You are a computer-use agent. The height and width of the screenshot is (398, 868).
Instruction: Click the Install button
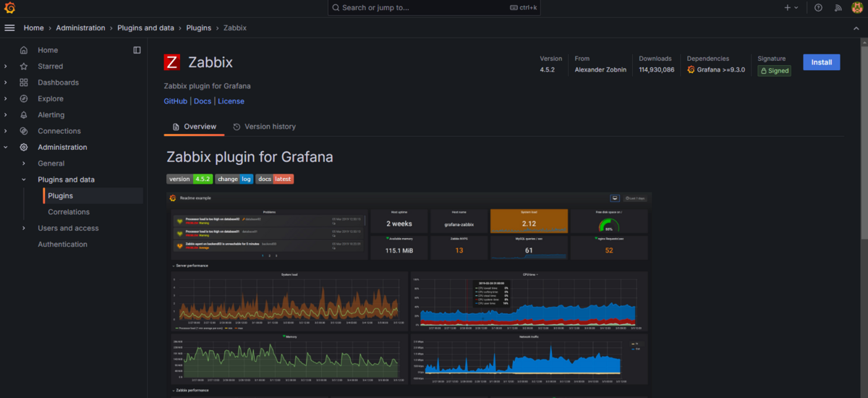pyautogui.click(x=822, y=62)
